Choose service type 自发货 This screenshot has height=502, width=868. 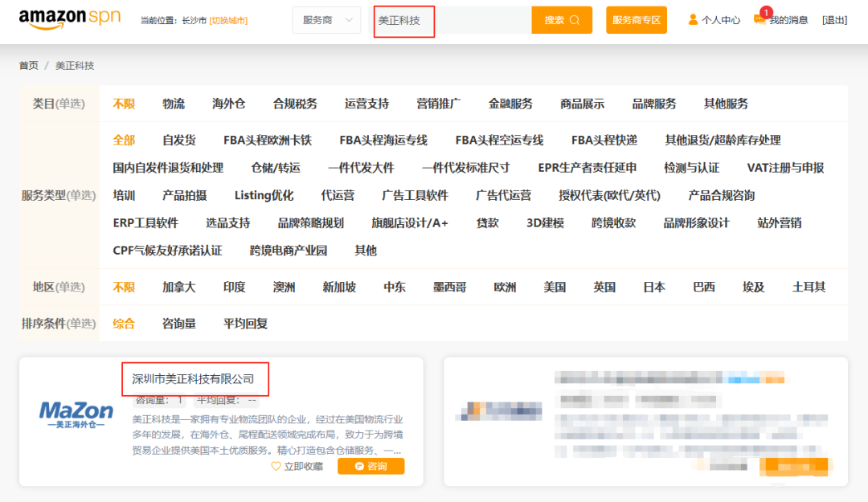[178, 140]
